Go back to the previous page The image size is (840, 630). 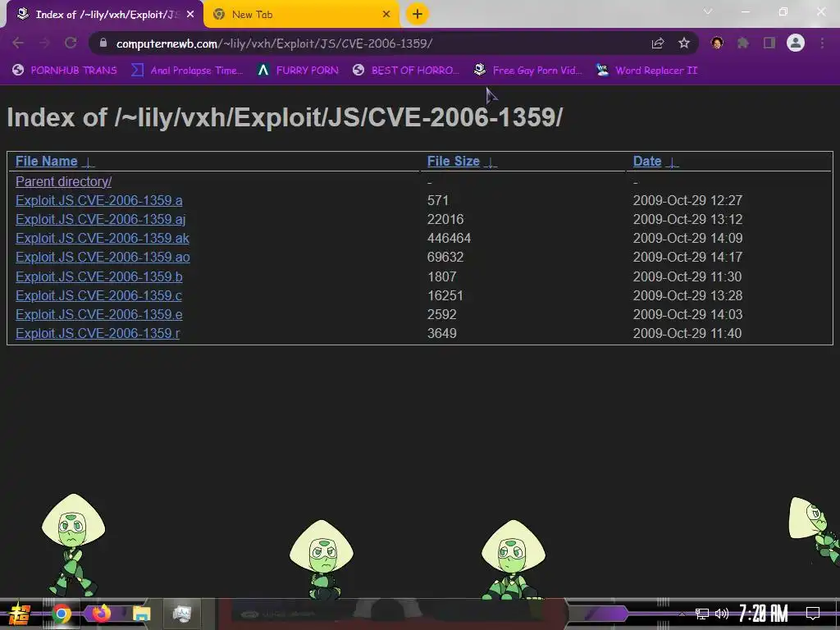click(18, 43)
